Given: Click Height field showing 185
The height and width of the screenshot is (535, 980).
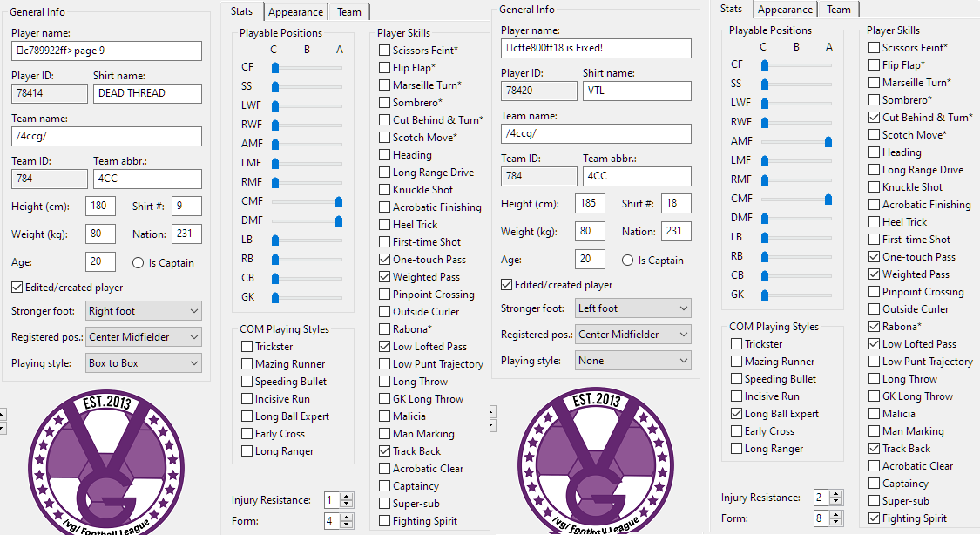Looking at the screenshot, I should coord(590,203).
